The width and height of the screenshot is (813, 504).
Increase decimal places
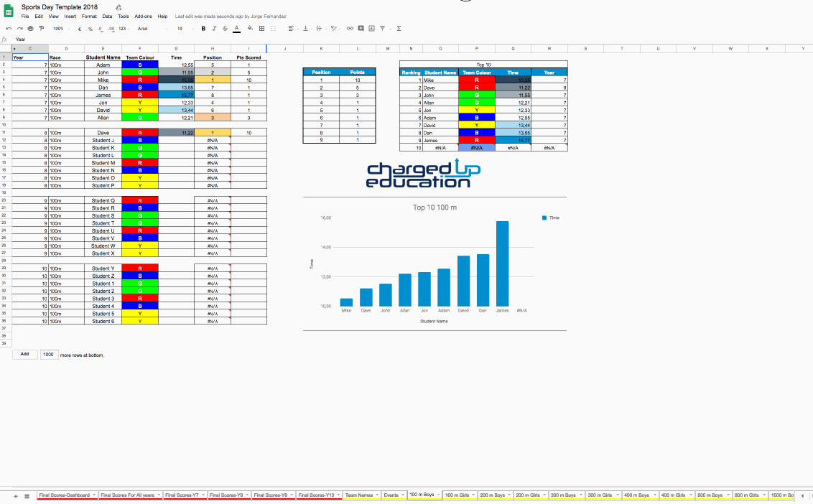pyautogui.click(x=111, y=29)
